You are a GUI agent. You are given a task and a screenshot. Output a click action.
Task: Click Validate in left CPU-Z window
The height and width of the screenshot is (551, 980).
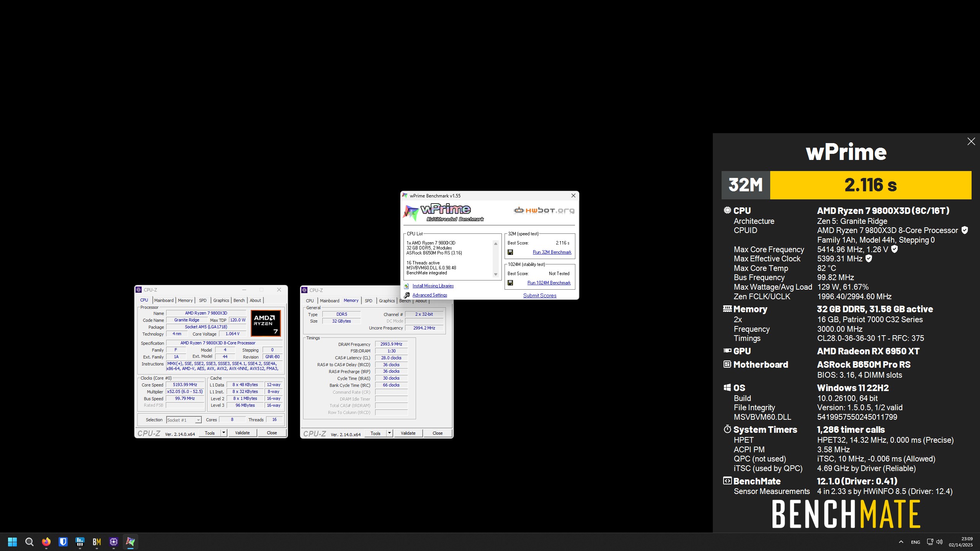tap(242, 433)
